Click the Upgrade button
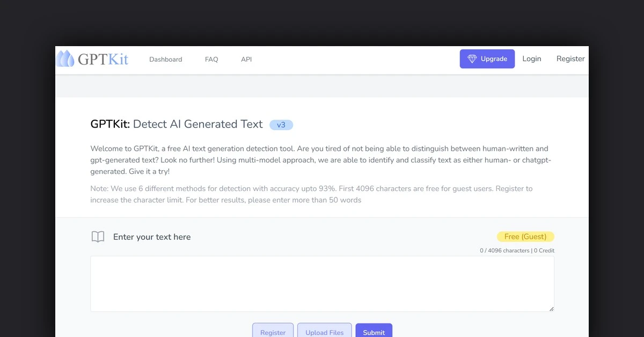Image resolution: width=644 pixels, height=337 pixels. coord(487,58)
